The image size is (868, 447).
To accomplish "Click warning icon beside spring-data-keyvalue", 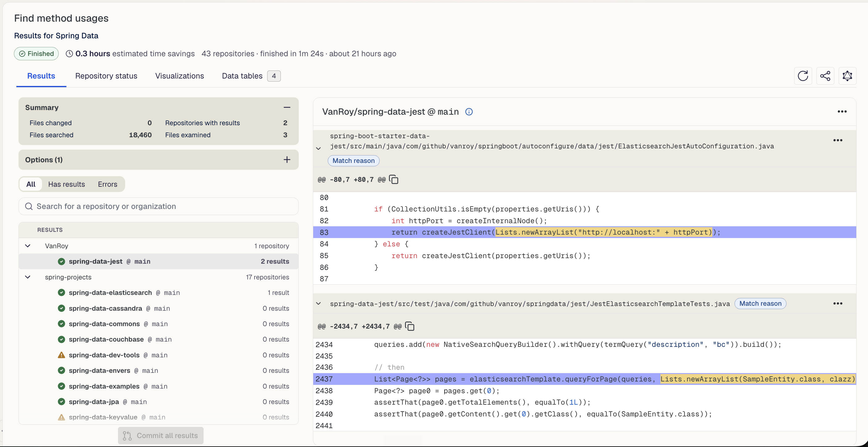I will (x=61, y=417).
